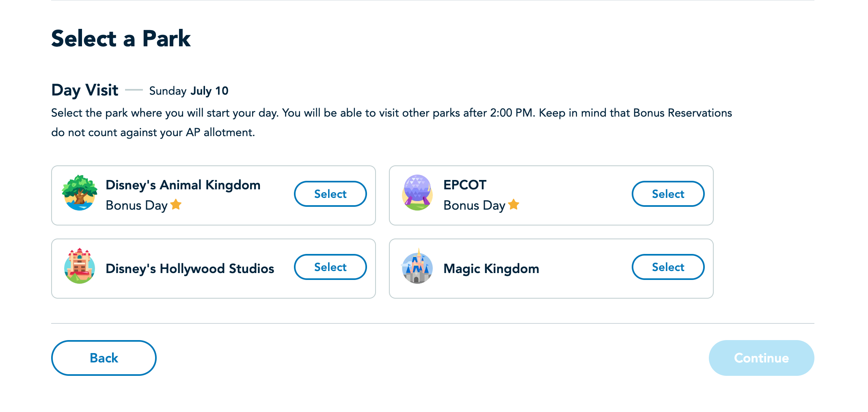Go back with the Back button
The image size is (868, 412).
[x=104, y=358]
